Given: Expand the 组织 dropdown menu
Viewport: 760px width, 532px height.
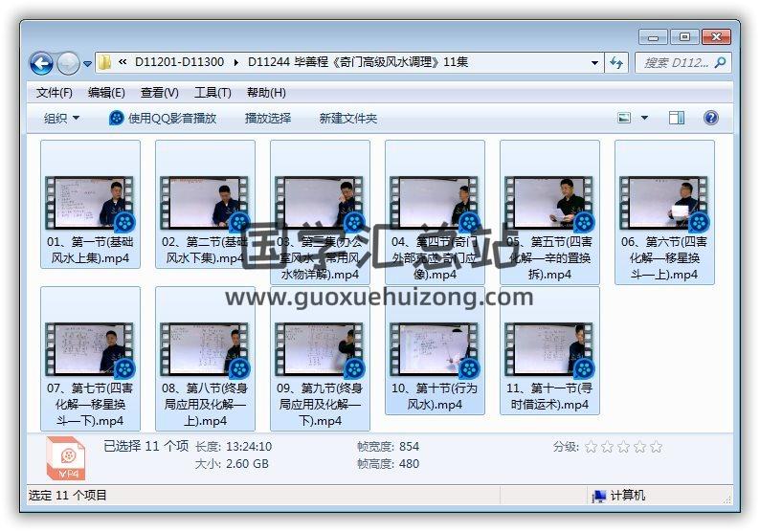Looking at the screenshot, I should click(62, 118).
